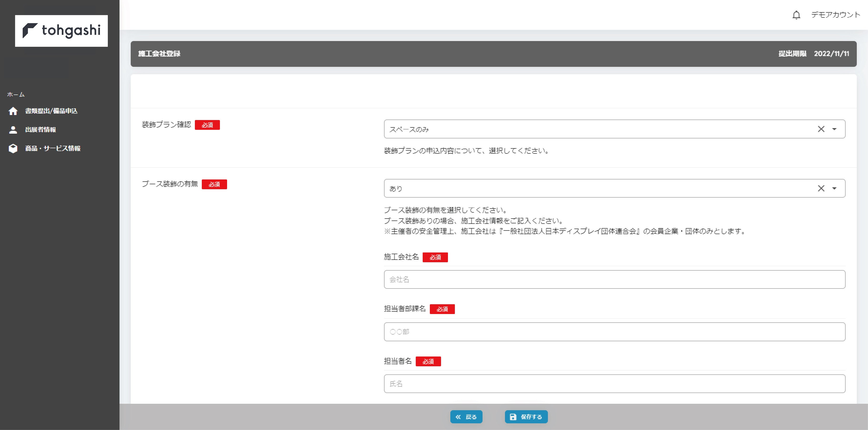
Task: Click the double-chevron back icon
Action: pyautogui.click(x=458, y=417)
